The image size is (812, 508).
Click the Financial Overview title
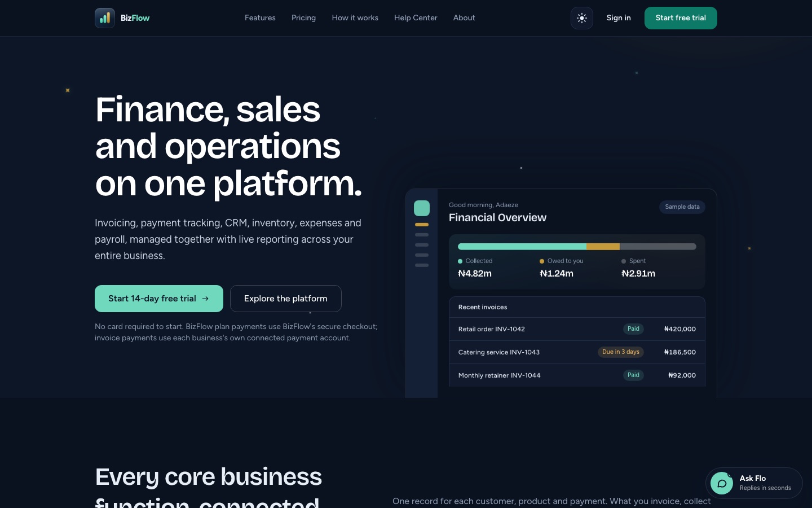pyautogui.click(x=497, y=218)
